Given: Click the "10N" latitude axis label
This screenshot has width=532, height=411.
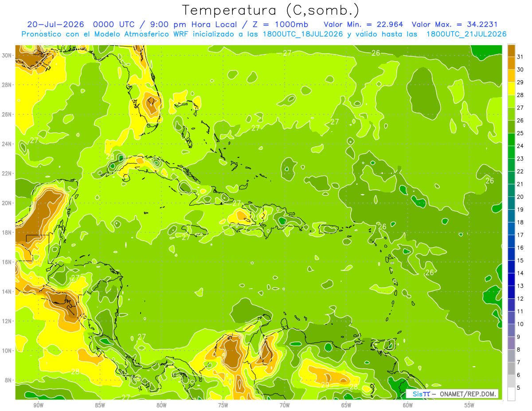Looking at the screenshot, I should click(7, 351).
